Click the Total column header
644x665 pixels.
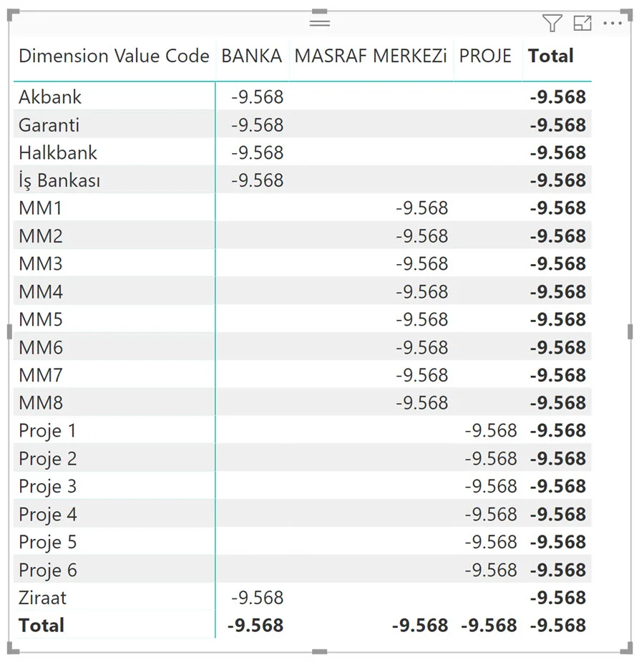[551, 56]
